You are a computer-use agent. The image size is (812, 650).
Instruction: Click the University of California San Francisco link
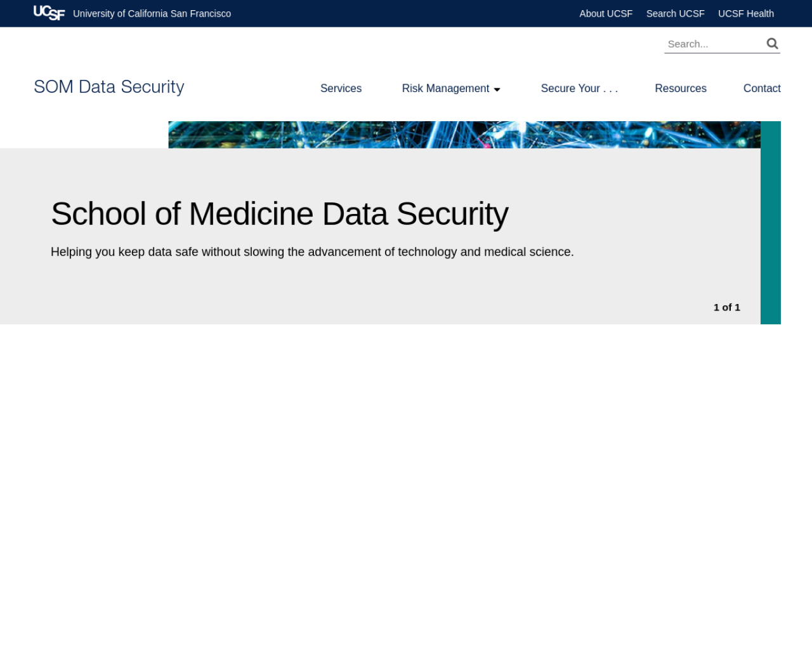[152, 13]
